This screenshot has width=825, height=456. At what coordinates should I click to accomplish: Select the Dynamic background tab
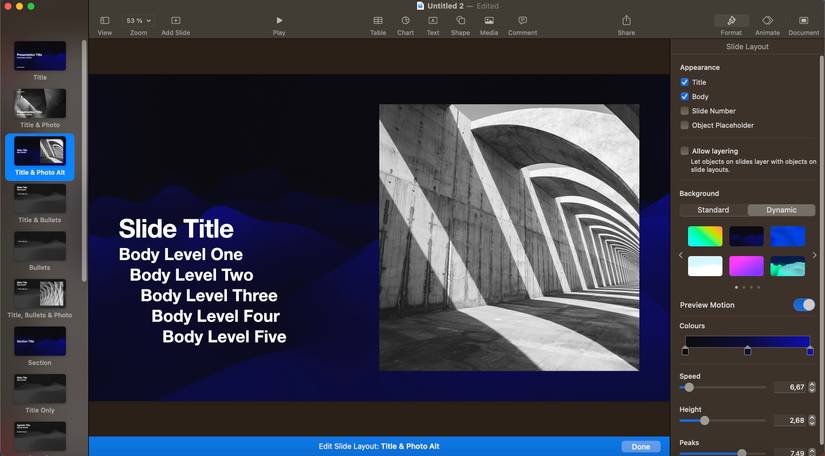point(781,210)
